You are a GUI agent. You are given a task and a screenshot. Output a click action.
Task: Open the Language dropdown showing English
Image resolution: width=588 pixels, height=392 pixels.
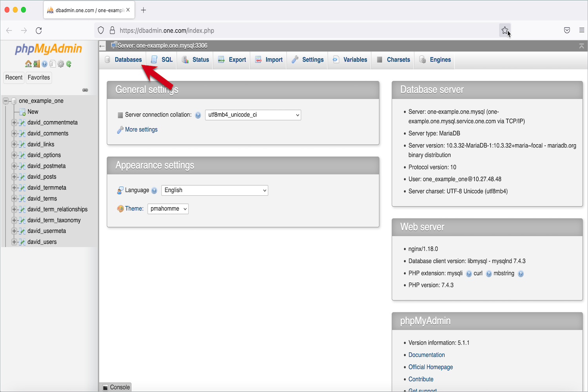[x=215, y=190]
